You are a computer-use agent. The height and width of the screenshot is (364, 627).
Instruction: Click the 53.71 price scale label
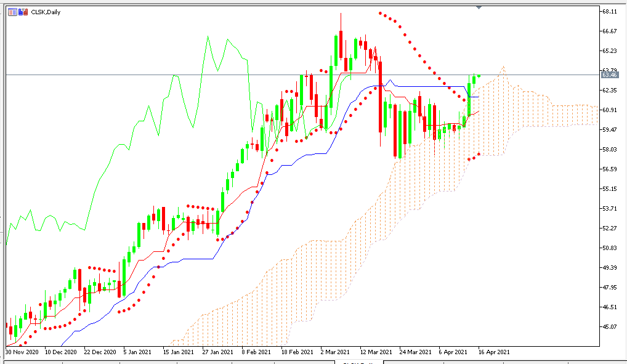coord(609,208)
